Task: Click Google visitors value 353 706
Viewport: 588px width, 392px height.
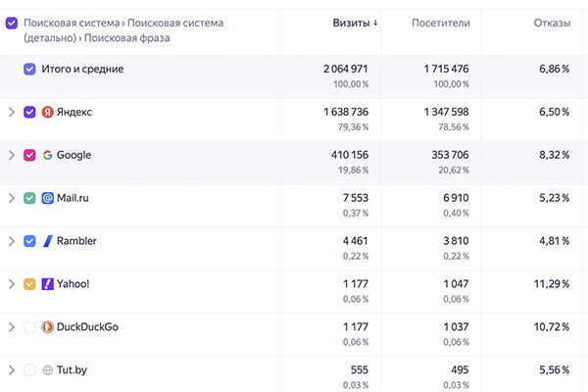Action: (x=450, y=155)
